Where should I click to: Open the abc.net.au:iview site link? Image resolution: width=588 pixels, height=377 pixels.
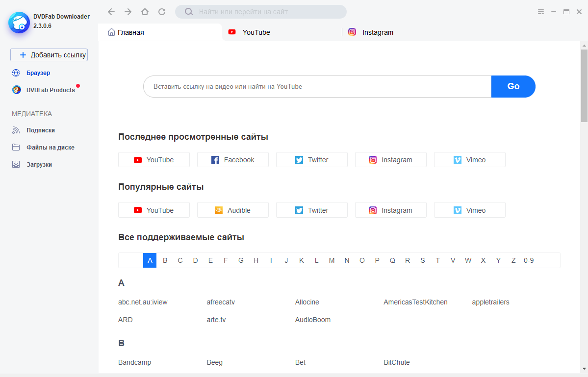pos(143,302)
